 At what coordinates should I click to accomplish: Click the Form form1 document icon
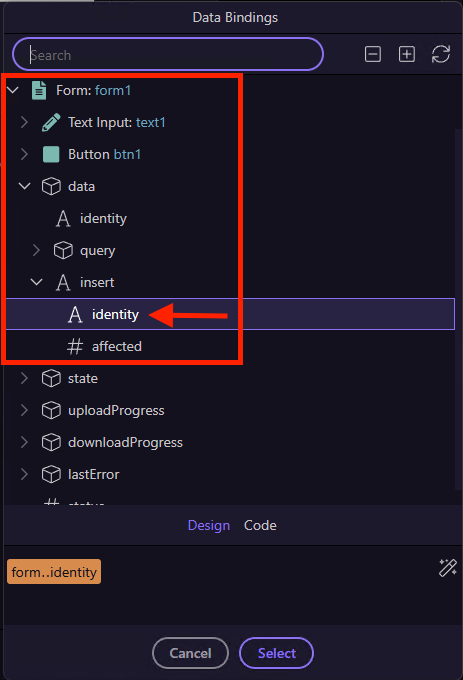39,91
